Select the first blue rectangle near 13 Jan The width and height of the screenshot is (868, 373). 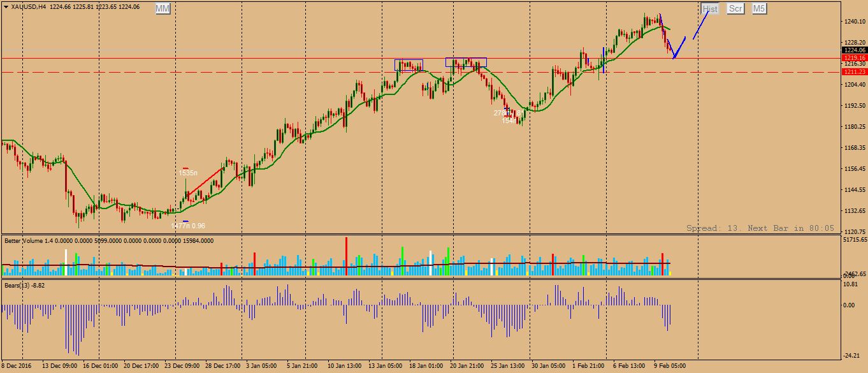(409, 65)
